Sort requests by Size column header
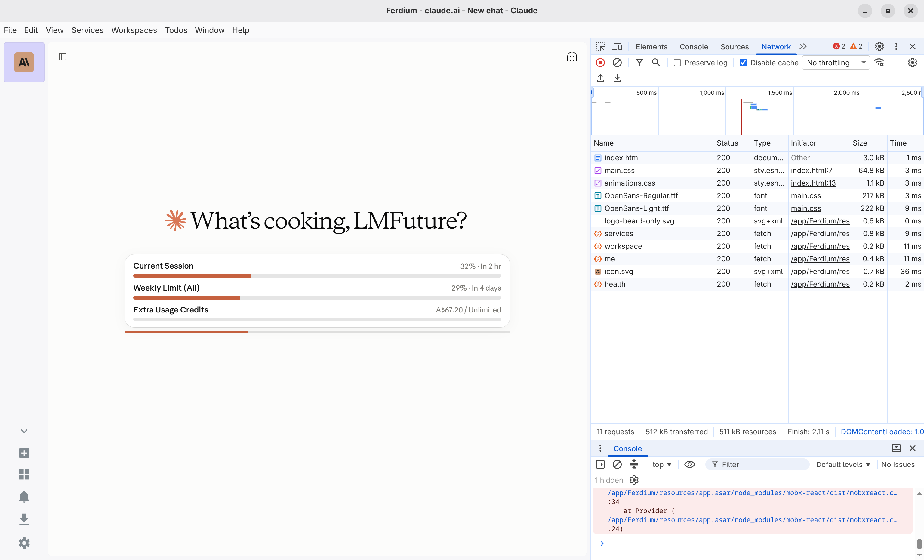This screenshot has width=924, height=560. 868,143
